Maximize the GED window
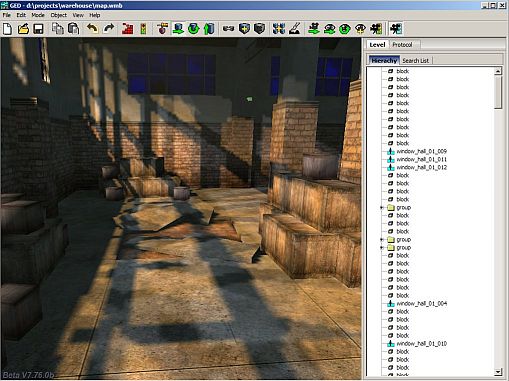This screenshot has height=381, width=509. (x=494, y=5)
